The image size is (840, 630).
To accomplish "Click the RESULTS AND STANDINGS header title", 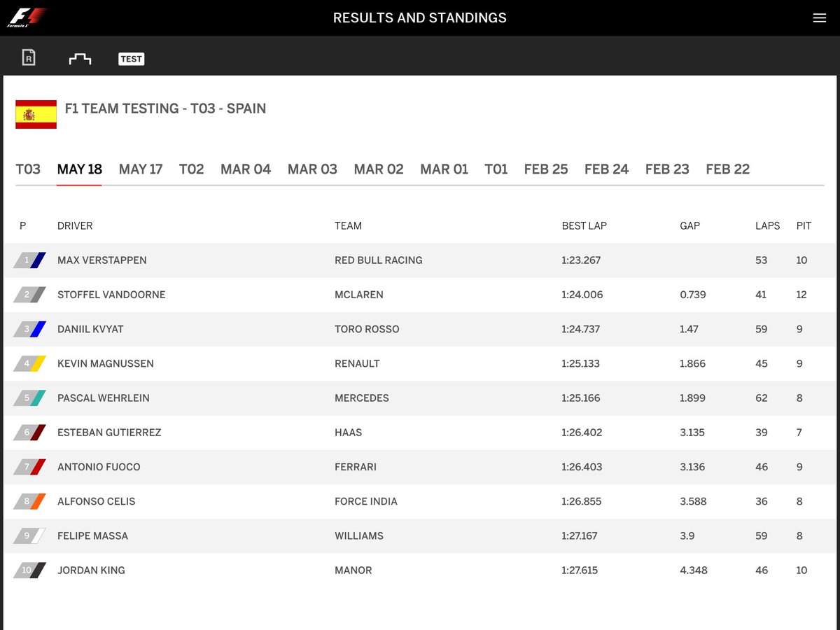I will tap(420, 18).
